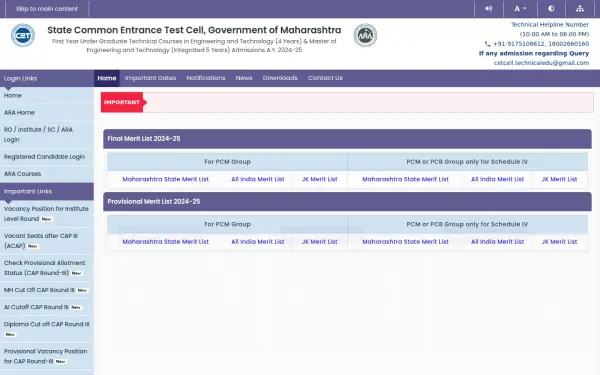Open Notifications menu
Viewport: 600px width, 375px height.
point(206,78)
